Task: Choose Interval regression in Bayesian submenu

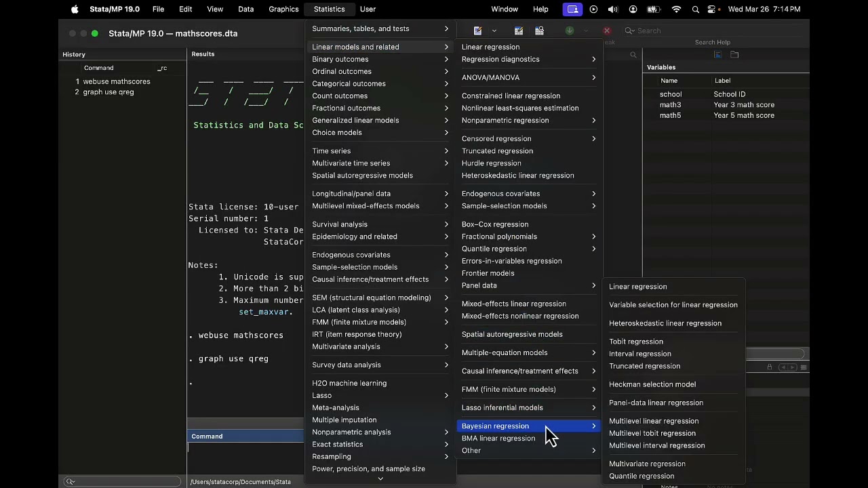Action: tap(673, 354)
